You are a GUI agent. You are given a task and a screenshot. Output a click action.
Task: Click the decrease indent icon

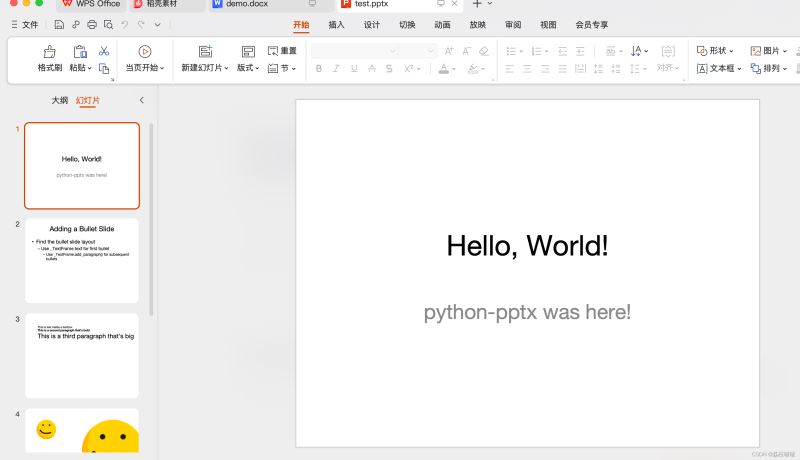click(x=562, y=51)
